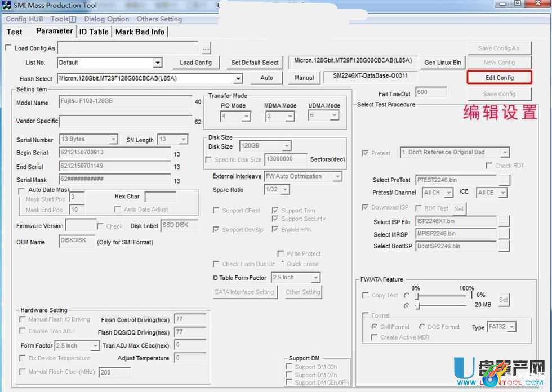This screenshot has height=392, width=552.
Task: Toggle the Write Protect checkbox
Action: point(281,253)
